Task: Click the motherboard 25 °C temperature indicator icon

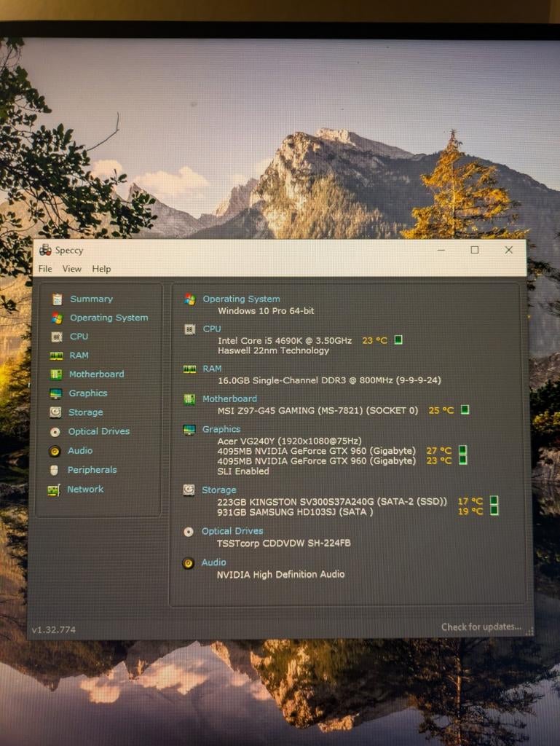Action: click(465, 409)
